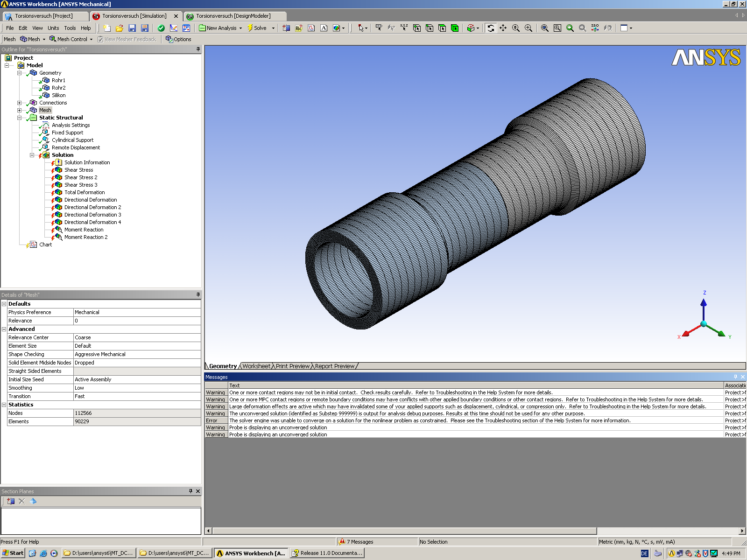Select the solver Error message row

(475, 420)
